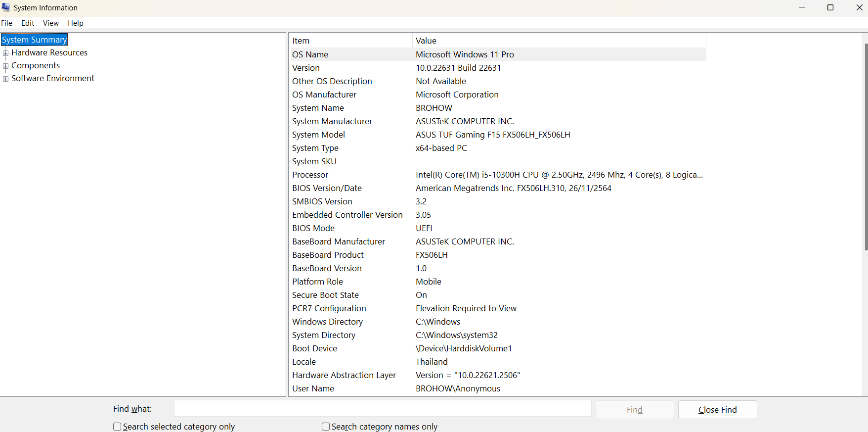Select the Hardware Abstraction Layer row
Viewport: 868px width, 432px height.
(498, 375)
